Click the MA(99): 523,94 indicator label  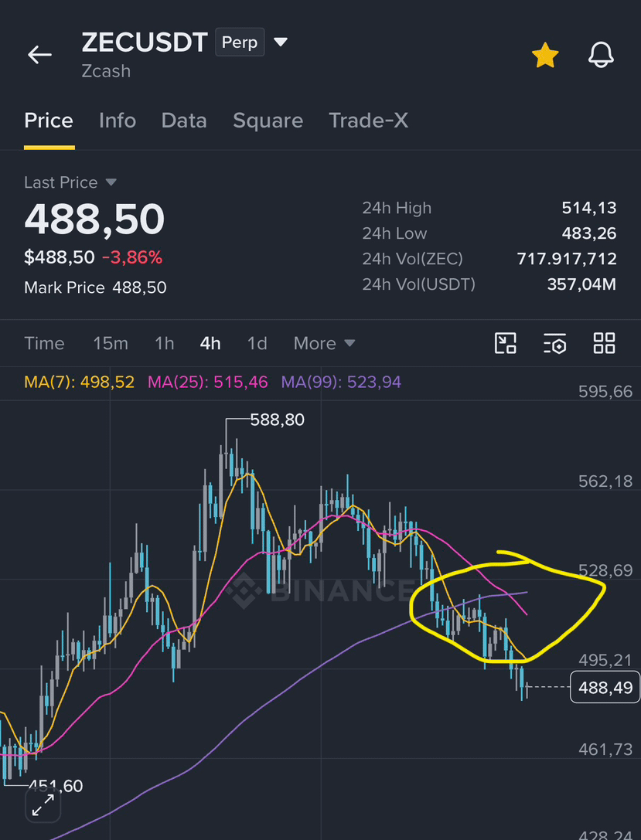point(342,382)
